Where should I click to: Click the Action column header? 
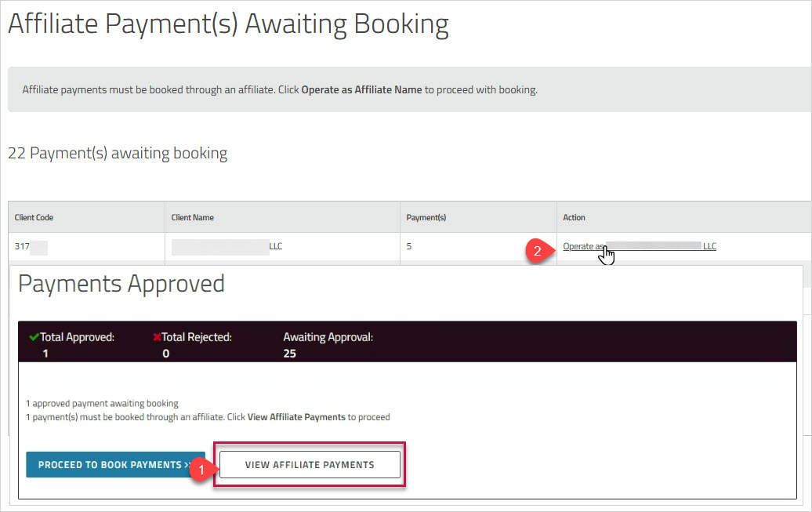(575, 217)
